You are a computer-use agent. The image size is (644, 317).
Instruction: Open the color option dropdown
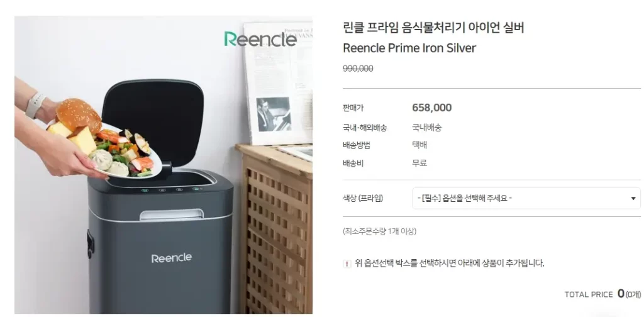(526, 198)
